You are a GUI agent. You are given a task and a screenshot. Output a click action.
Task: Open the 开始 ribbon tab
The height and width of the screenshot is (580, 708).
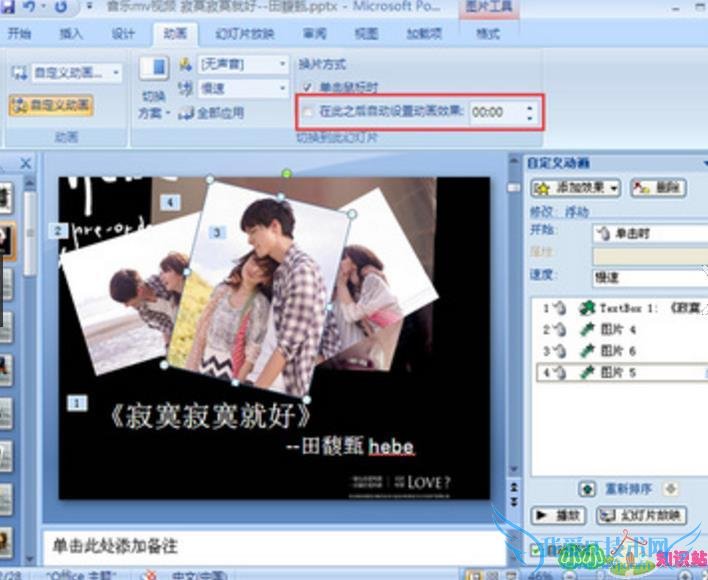click(19, 33)
